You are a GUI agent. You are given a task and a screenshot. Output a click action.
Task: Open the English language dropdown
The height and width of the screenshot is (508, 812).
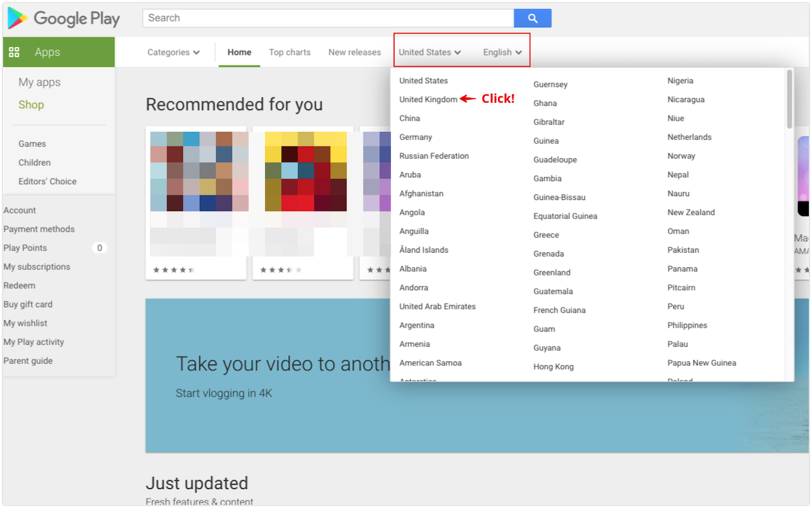[x=502, y=52]
